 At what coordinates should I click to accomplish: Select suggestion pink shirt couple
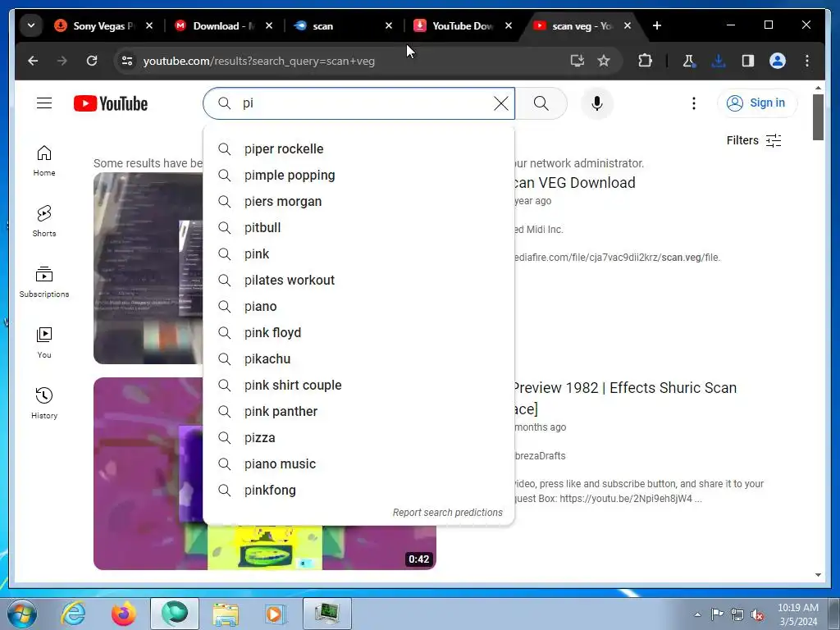click(358, 386)
